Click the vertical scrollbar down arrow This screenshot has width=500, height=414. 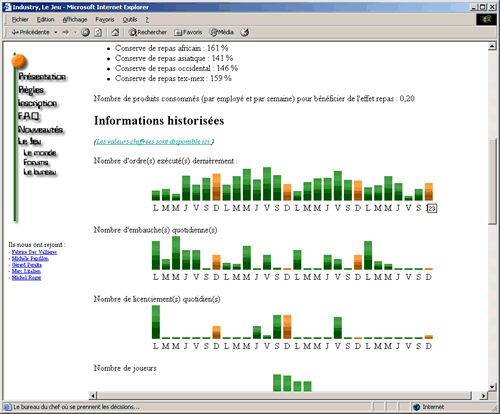click(492, 387)
